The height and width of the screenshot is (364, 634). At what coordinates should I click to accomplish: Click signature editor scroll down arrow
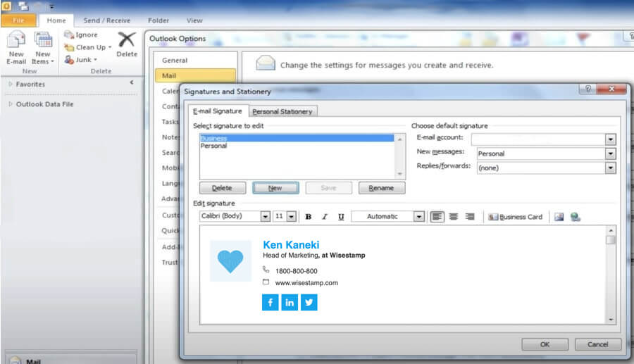[611, 319]
